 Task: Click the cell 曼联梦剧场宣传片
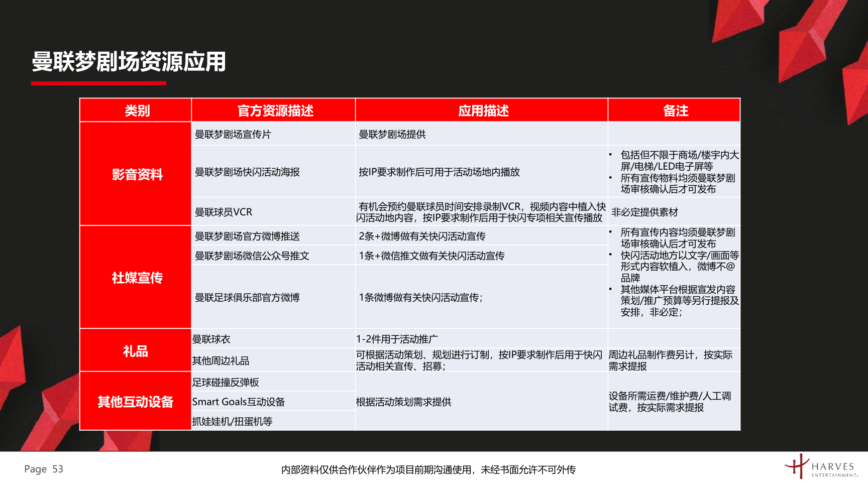274,134
